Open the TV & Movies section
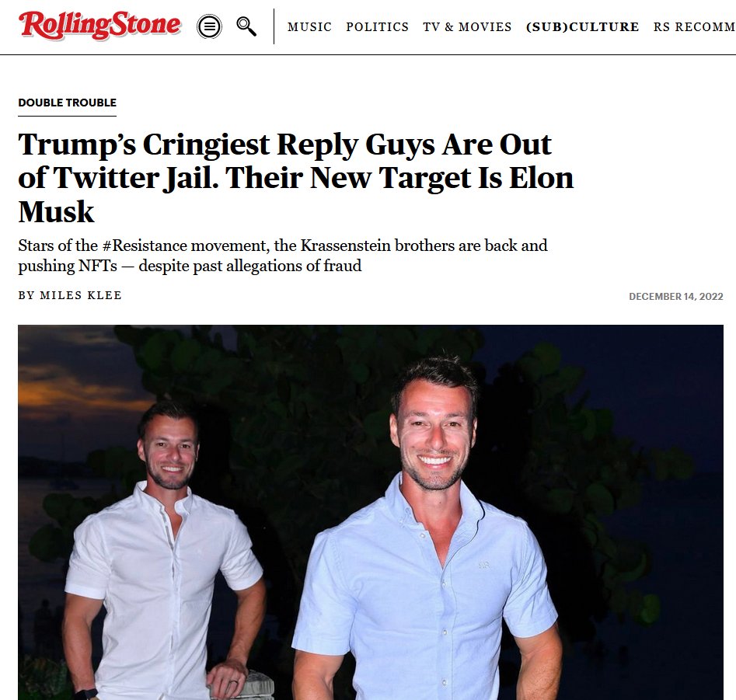Viewport: 736px width, 700px height. point(467,26)
